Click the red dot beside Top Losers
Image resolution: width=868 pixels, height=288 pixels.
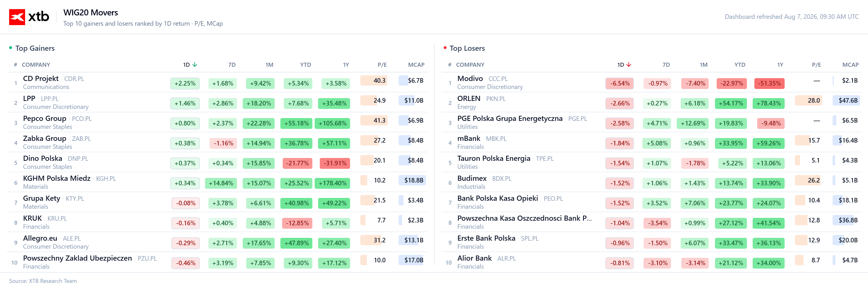(445, 48)
